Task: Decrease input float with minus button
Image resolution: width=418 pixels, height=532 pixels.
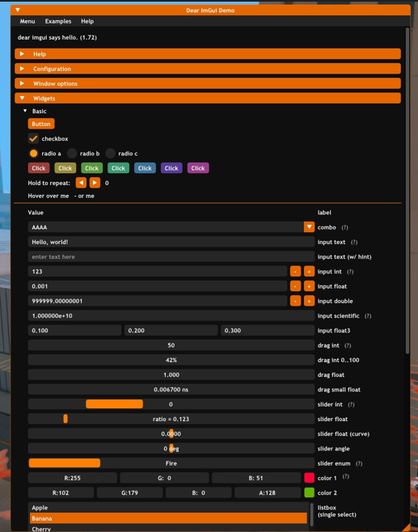Action: tap(295, 286)
